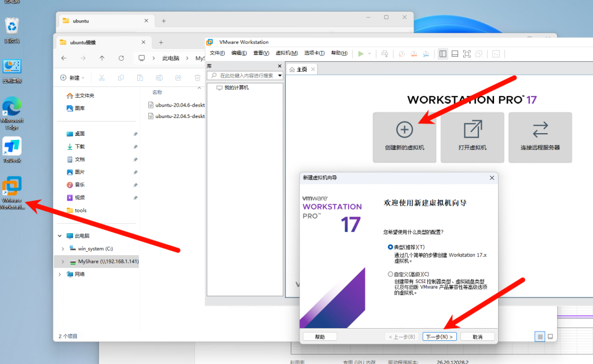The width and height of the screenshot is (593, 364).
Task: Open the 虚拟机(M) menu in VMware
Action: pos(287,53)
